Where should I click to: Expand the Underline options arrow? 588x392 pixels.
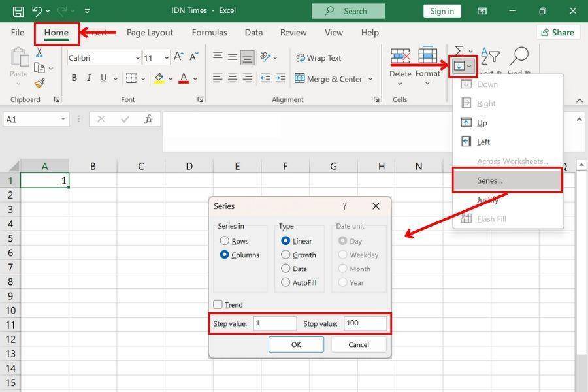tap(116, 79)
